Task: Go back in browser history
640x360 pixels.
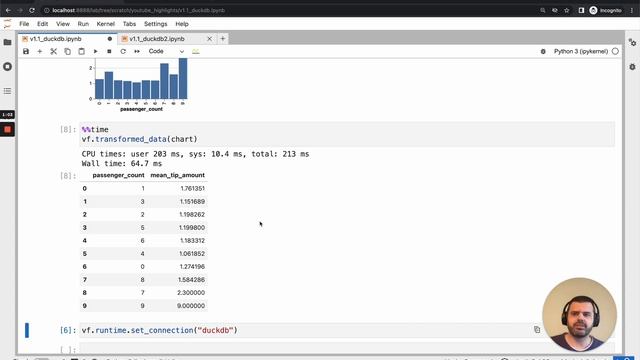Action: pyautogui.click(x=8, y=10)
